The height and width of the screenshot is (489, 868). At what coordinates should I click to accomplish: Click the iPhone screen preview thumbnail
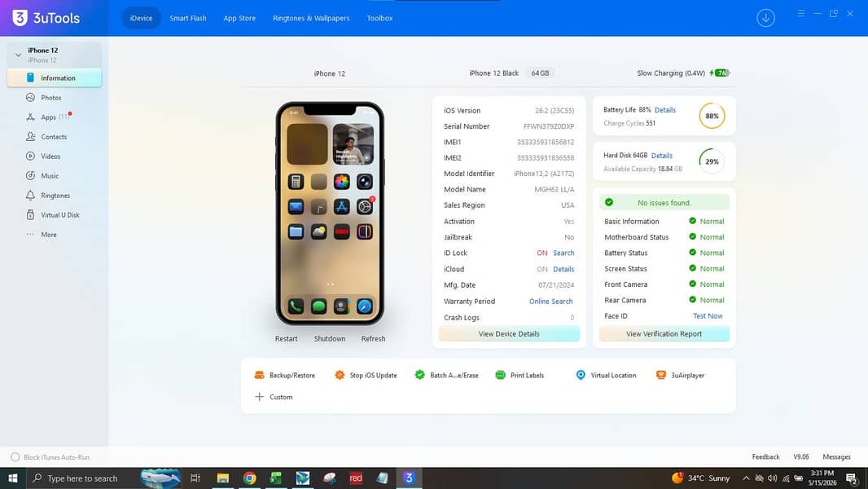[330, 214]
